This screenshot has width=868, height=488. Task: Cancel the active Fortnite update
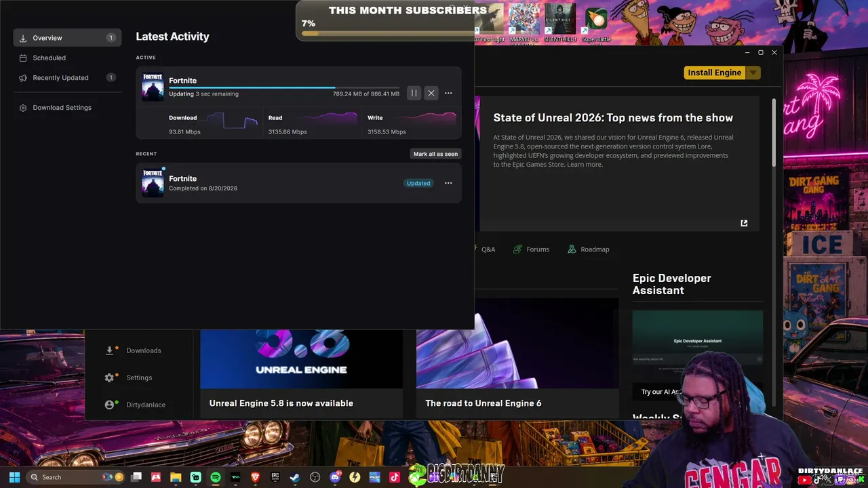[431, 94]
